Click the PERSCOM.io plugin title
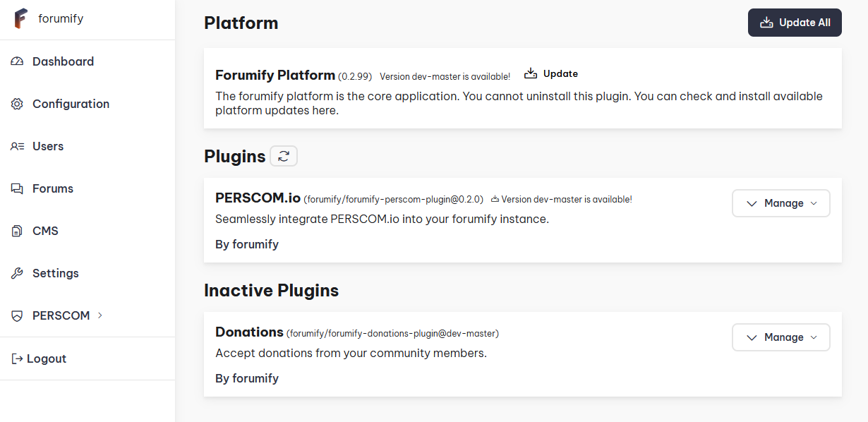Screen dimensions: 868x422 coord(258,198)
